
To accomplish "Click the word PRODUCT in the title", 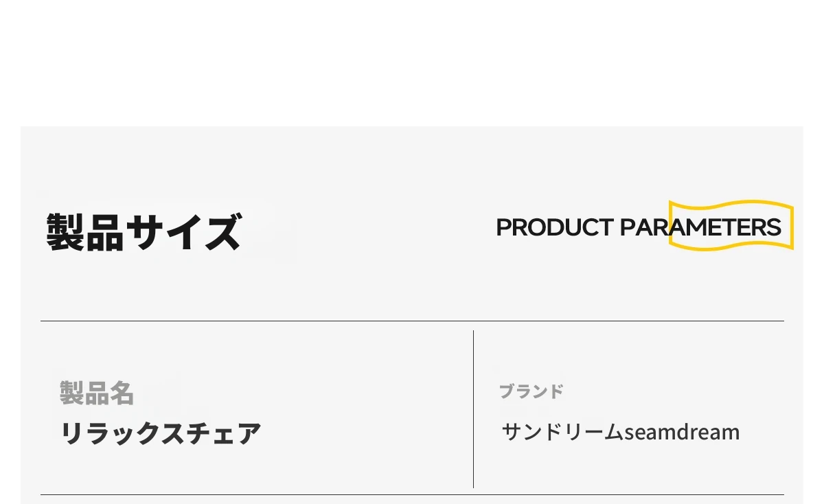I will pyautogui.click(x=555, y=227).
